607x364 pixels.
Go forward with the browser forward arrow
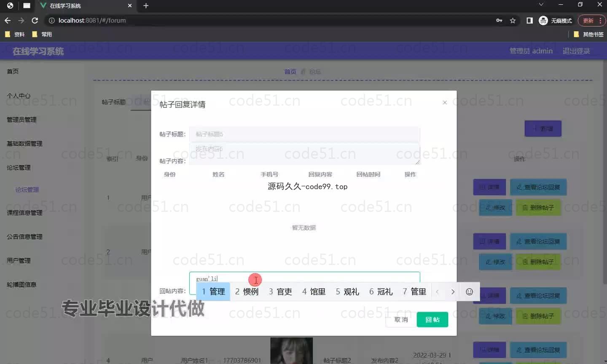tap(21, 20)
